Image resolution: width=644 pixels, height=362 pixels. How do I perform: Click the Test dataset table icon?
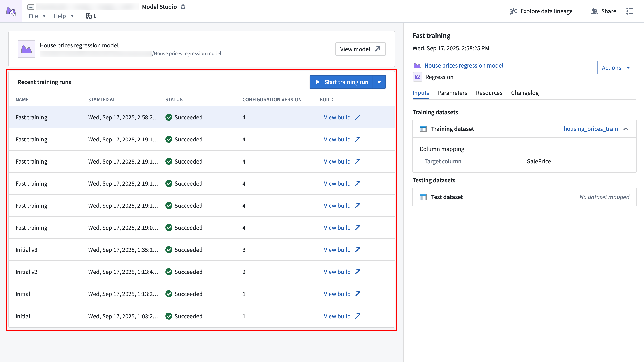pos(423,197)
